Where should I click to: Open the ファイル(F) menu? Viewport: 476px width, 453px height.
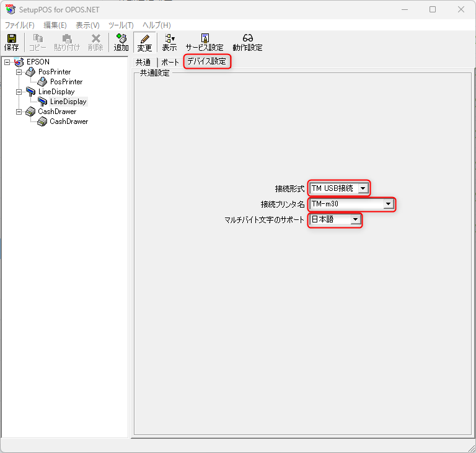tap(20, 25)
